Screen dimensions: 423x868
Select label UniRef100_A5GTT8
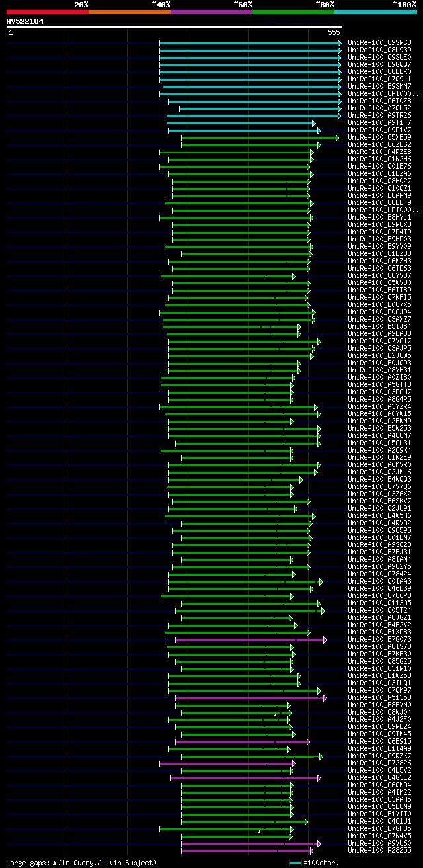pos(379,385)
